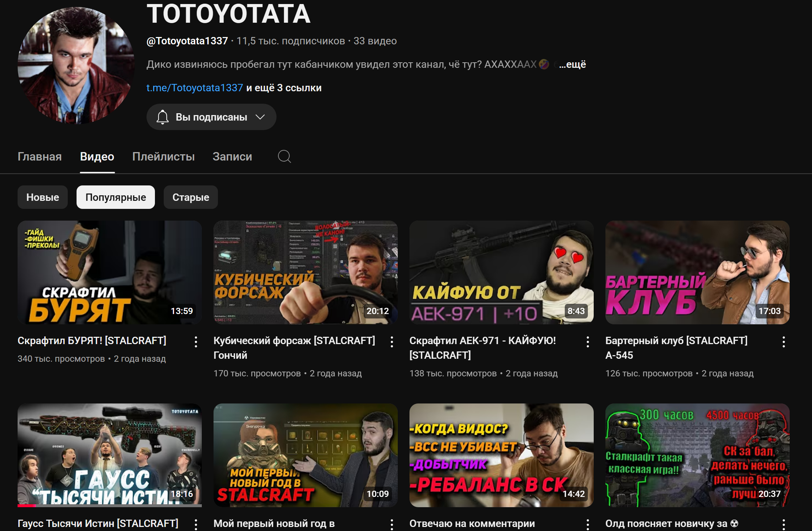Open options menu for Скрафтил БУРЯТ video
The width and height of the screenshot is (812, 531).
pos(196,342)
